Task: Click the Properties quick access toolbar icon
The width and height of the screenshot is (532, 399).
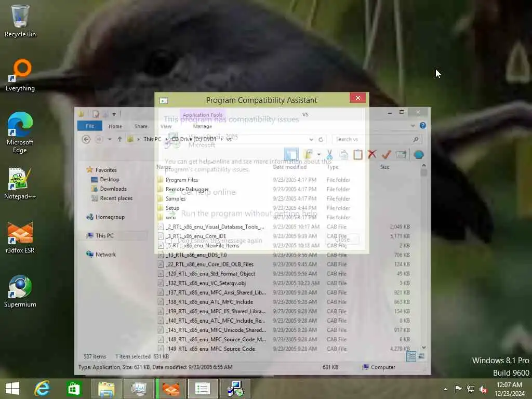Action: click(x=96, y=114)
